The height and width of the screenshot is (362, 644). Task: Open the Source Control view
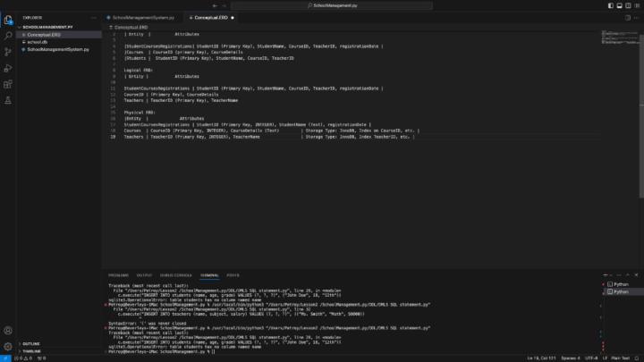[x=8, y=51]
